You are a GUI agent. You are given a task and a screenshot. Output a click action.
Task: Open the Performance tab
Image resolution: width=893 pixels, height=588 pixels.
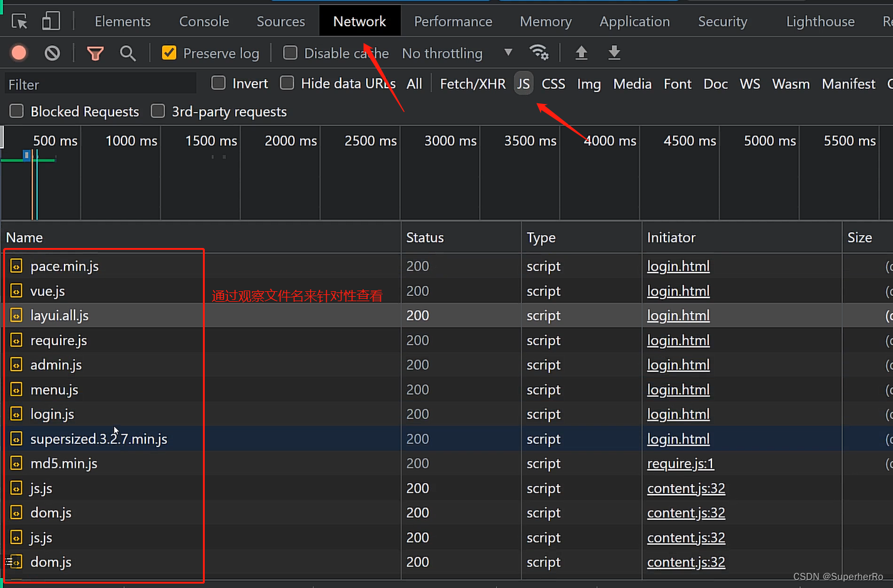click(453, 21)
